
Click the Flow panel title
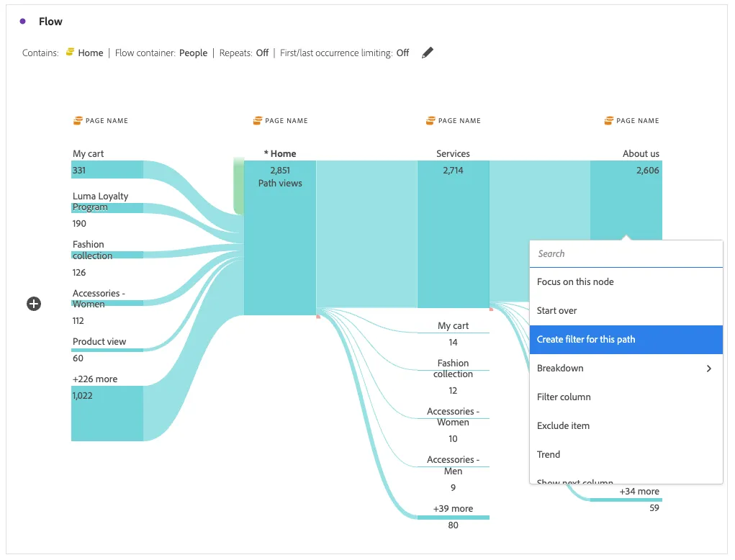tap(50, 22)
